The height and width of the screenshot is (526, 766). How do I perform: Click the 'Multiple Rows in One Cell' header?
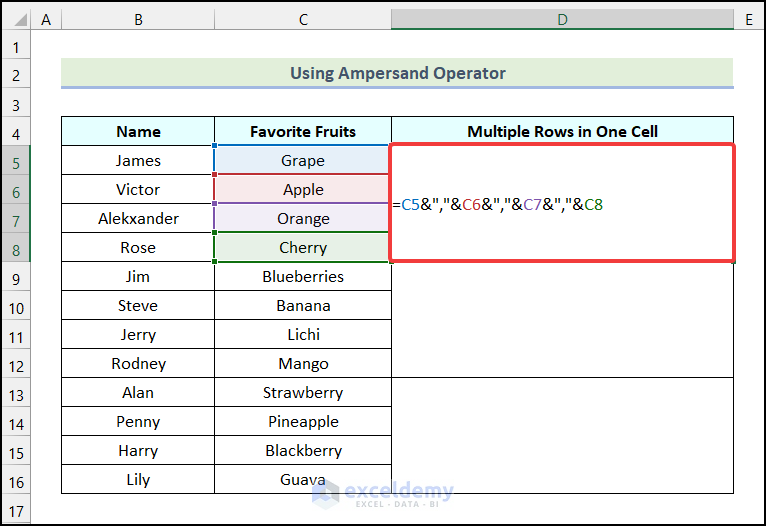pyautogui.click(x=562, y=131)
